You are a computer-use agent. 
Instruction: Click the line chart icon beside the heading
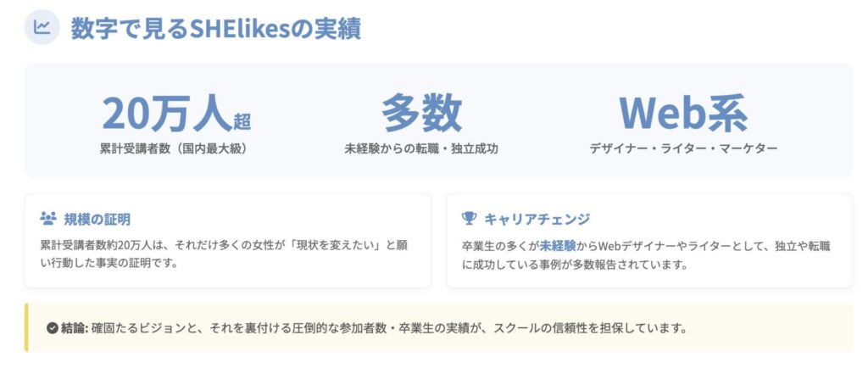tap(42, 28)
